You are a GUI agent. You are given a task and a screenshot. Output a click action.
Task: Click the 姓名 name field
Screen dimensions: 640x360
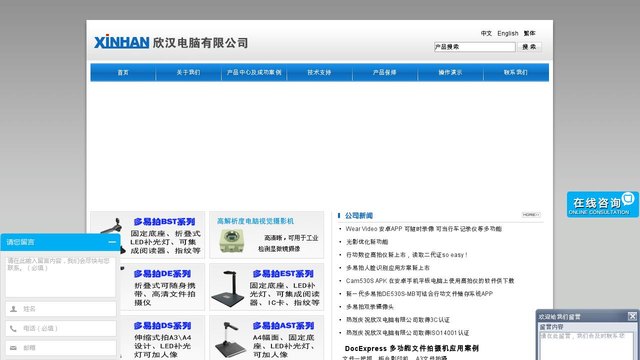(x=60, y=309)
